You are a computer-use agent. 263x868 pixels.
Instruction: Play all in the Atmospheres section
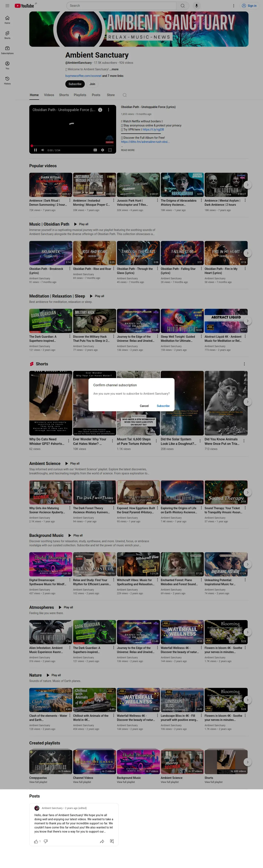point(66,607)
